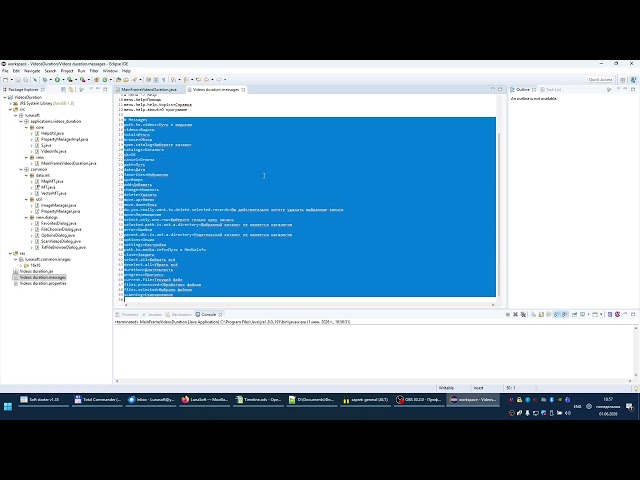Click the Search flashlight toolbar icon
Image resolution: width=640 pixels, height=480 pixels.
134,80
